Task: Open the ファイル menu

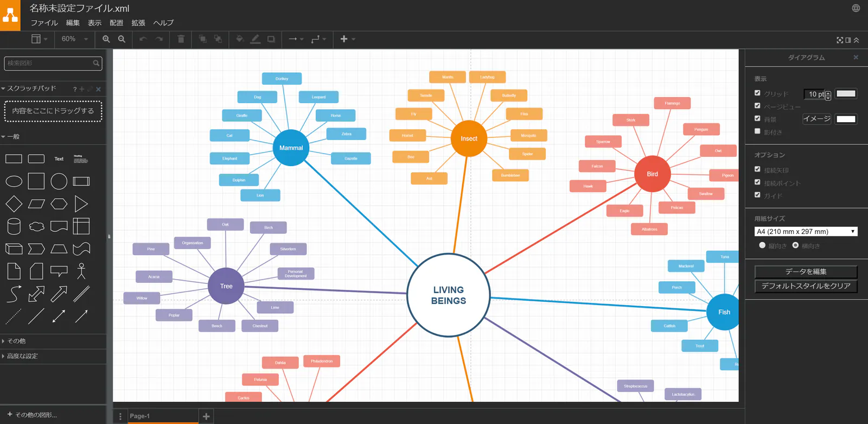Action: click(44, 23)
